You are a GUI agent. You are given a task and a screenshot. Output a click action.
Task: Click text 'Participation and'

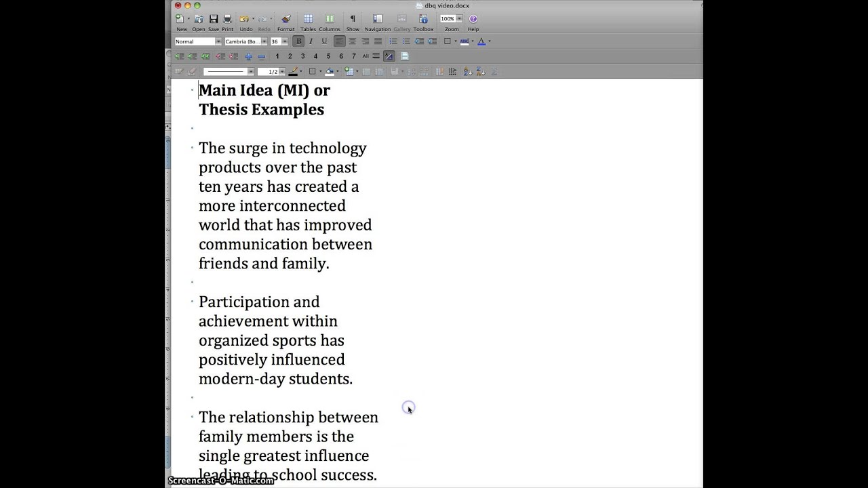(x=259, y=302)
